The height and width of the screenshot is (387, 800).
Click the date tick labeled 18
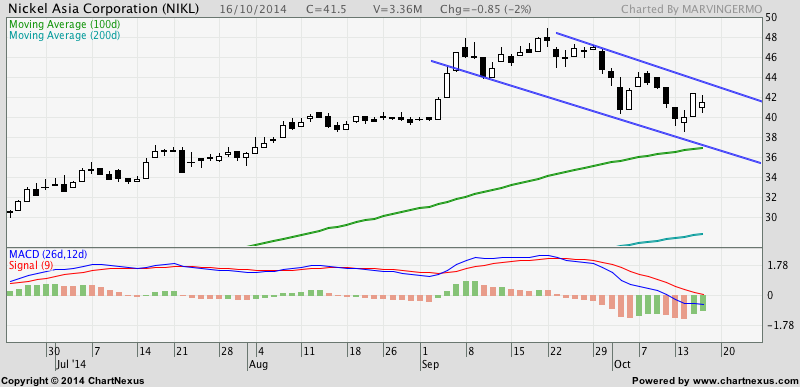pyautogui.click(x=356, y=351)
